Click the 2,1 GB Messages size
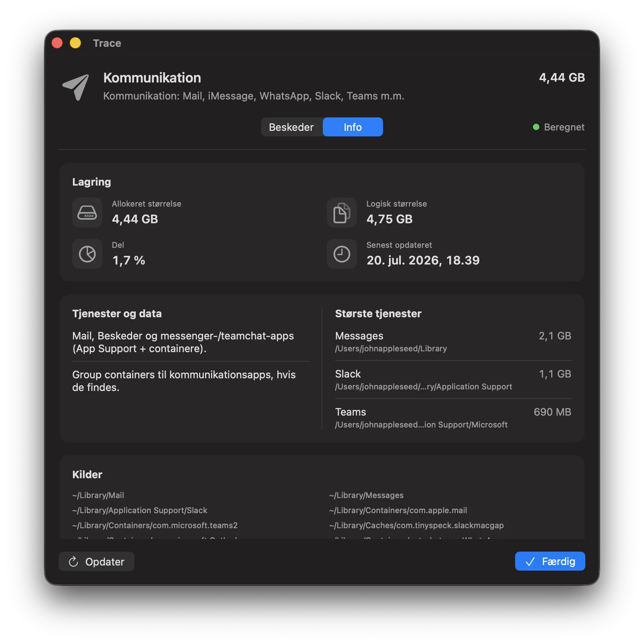Screen dimensions: 644x644 pyautogui.click(x=555, y=336)
